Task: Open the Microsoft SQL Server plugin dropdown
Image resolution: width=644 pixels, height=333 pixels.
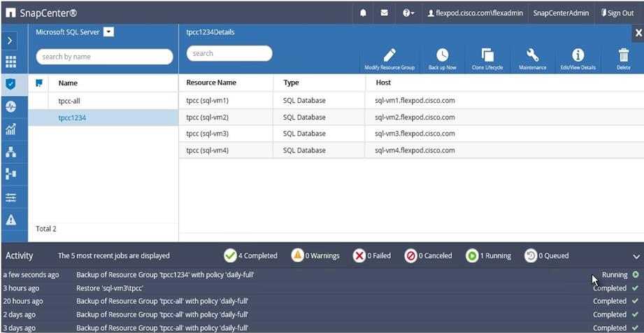Action: (108, 32)
